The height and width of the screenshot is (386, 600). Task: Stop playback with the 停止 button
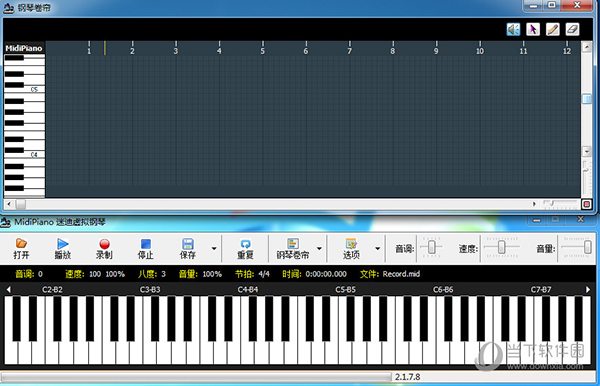coord(145,249)
